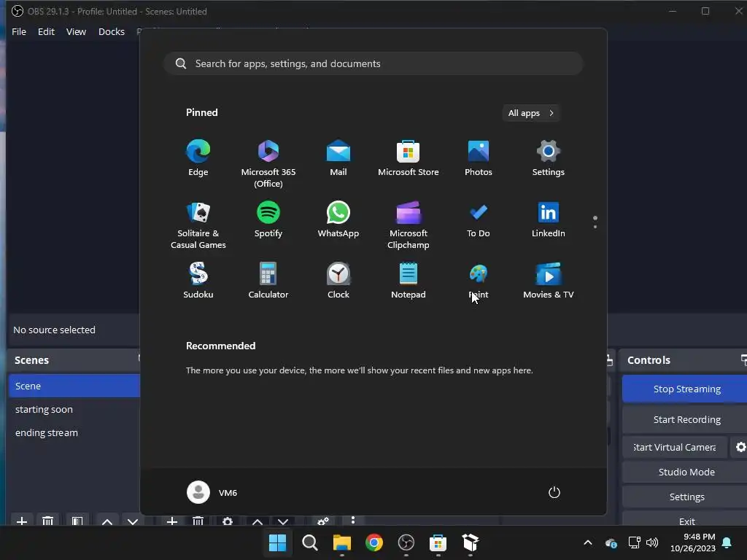The image size is (747, 560).
Task: Open scene filters icon in Scenes toolbar
Action: click(77, 521)
